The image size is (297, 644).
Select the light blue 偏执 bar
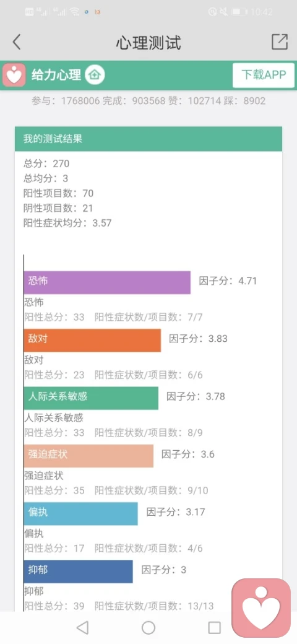coord(81,514)
